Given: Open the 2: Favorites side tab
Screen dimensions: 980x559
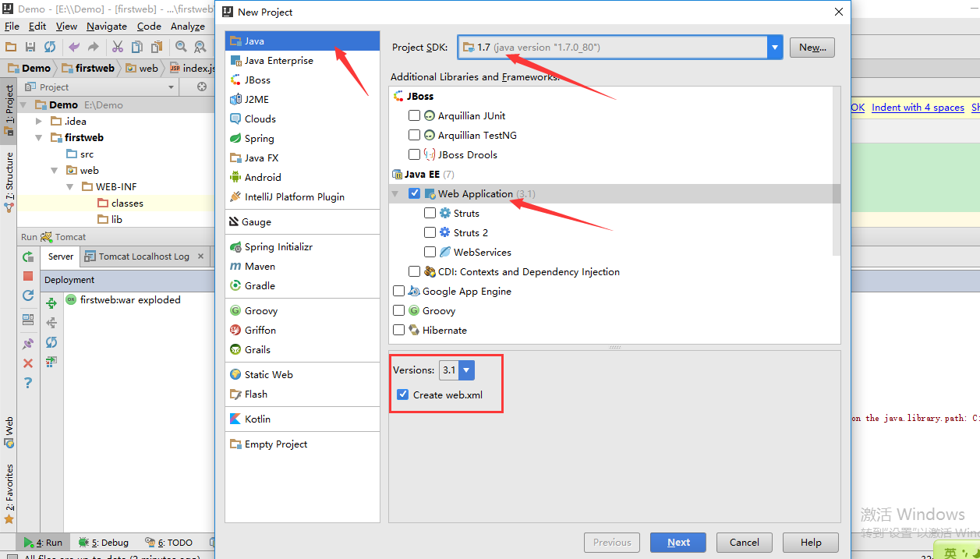Looking at the screenshot, I should click(9, 493).
